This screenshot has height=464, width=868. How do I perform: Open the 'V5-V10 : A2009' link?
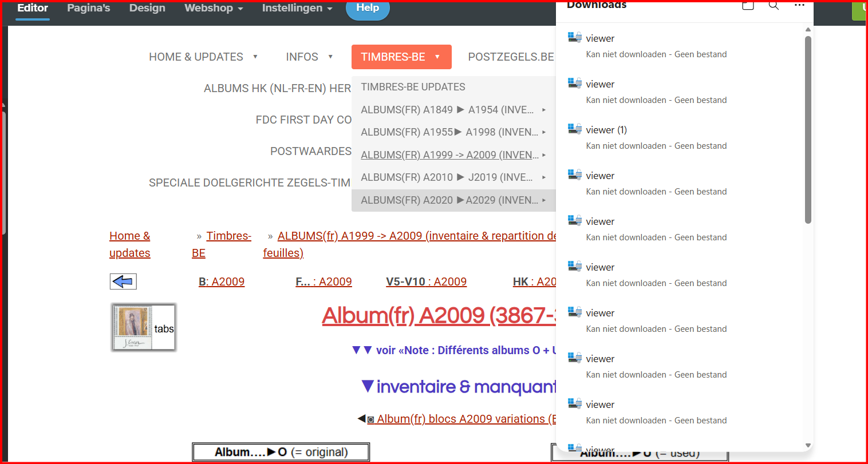[427, 281]
